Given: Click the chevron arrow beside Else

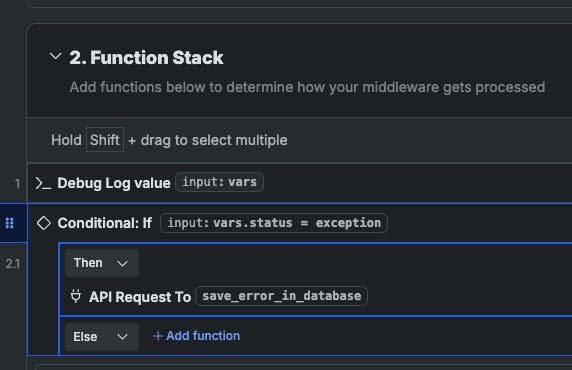Looking at the screenshot, I should point(122,337).
